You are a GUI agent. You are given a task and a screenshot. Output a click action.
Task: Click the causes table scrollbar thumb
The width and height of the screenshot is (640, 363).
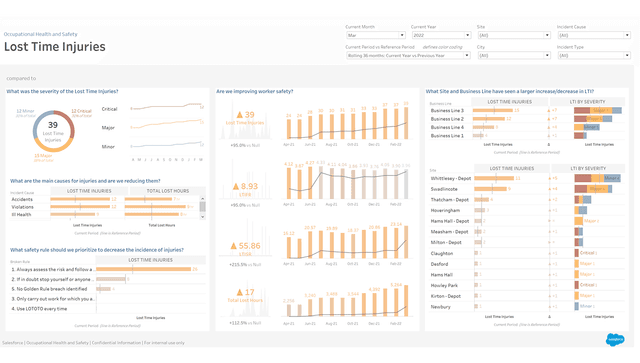[x=202, y=206]
